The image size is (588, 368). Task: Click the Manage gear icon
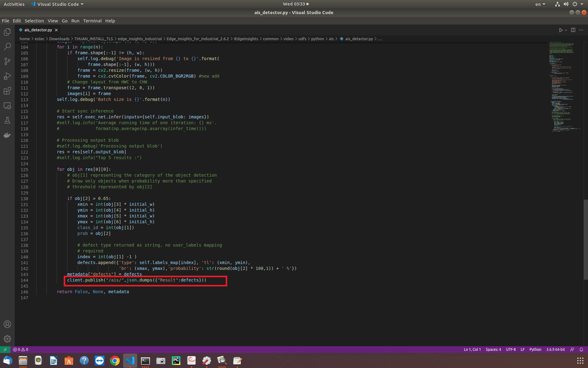[7, 339]
